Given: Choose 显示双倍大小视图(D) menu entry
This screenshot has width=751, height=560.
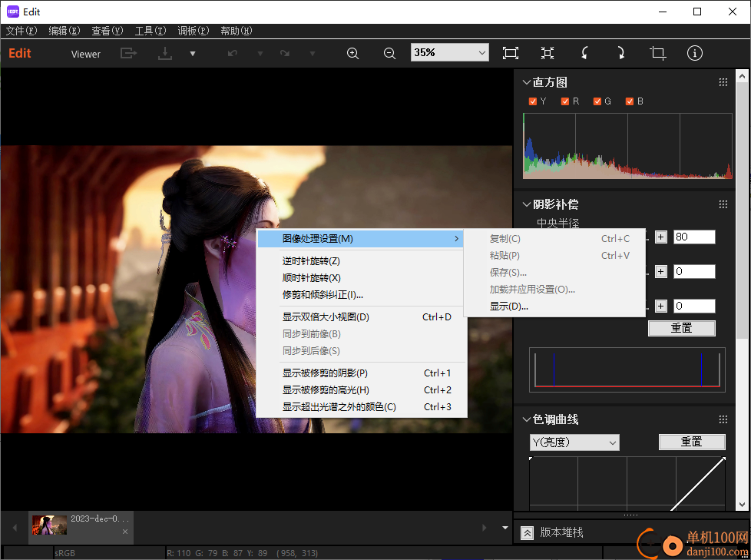Looking at the screenshot, I should tap(361, 317).
